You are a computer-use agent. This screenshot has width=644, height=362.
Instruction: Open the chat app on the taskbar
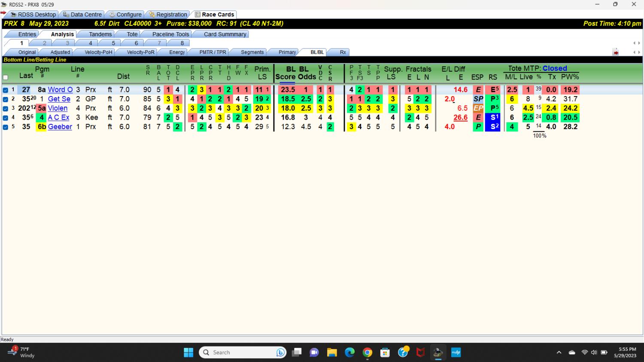click(x=314, y=353)
